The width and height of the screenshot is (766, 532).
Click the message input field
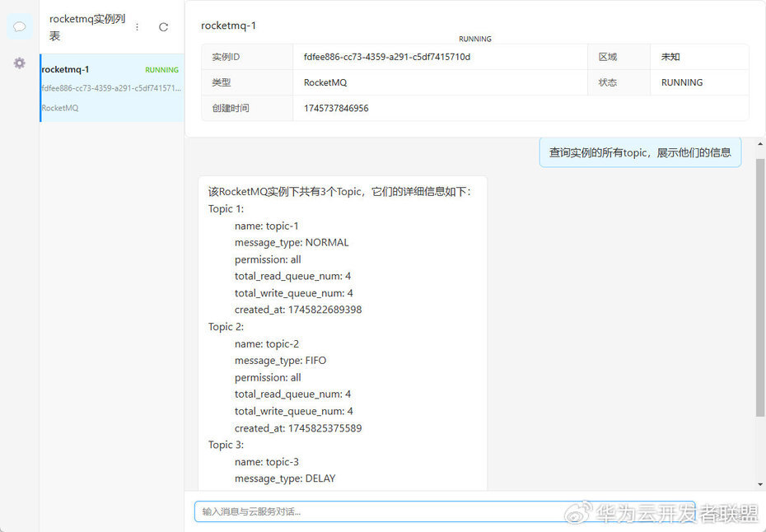pos(445,511)
